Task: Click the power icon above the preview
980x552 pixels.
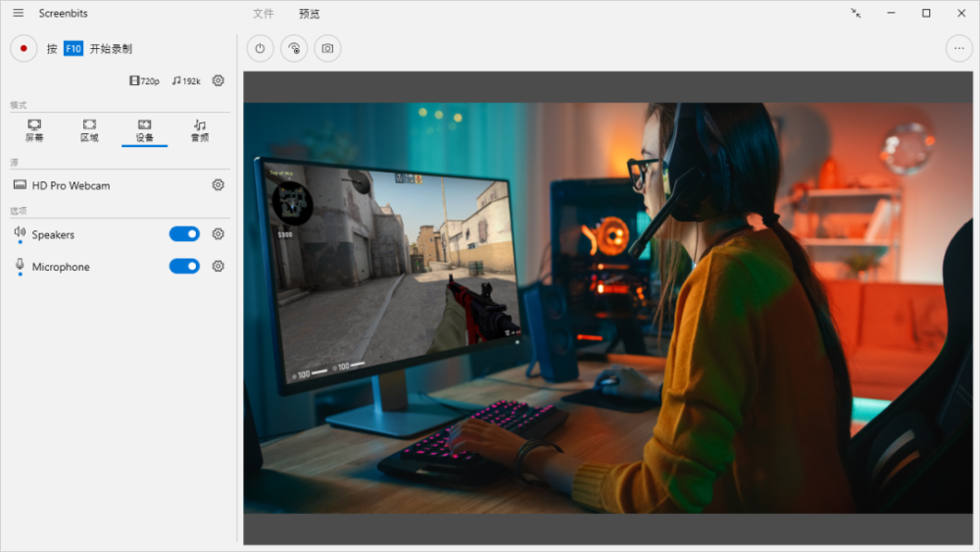Action: (x=260, y=48)
